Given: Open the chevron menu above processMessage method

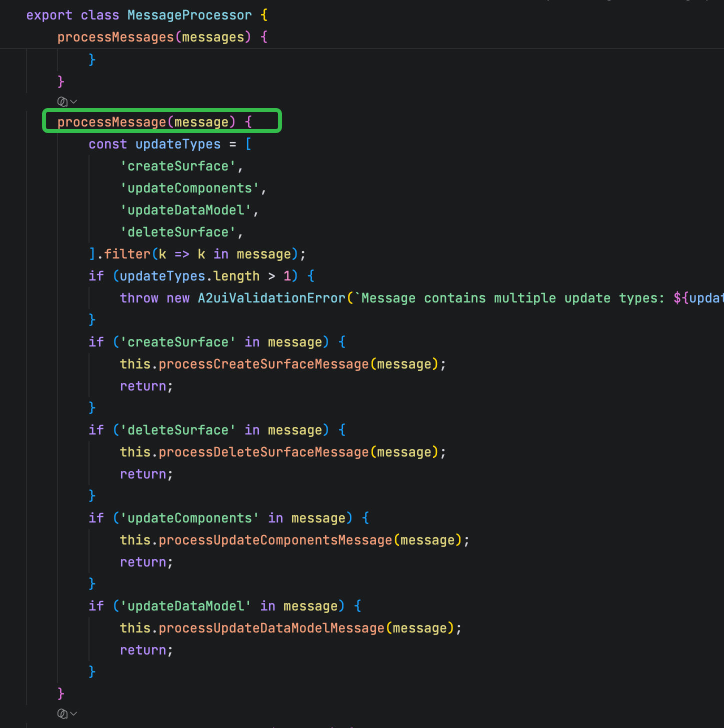Looking at the screenshot, I should (74, 101).
